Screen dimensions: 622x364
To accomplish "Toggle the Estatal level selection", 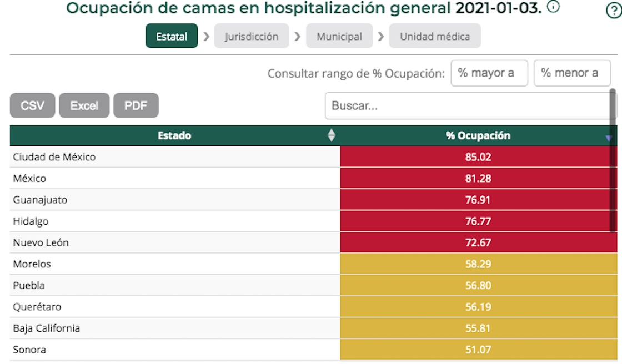I will 170,37.
